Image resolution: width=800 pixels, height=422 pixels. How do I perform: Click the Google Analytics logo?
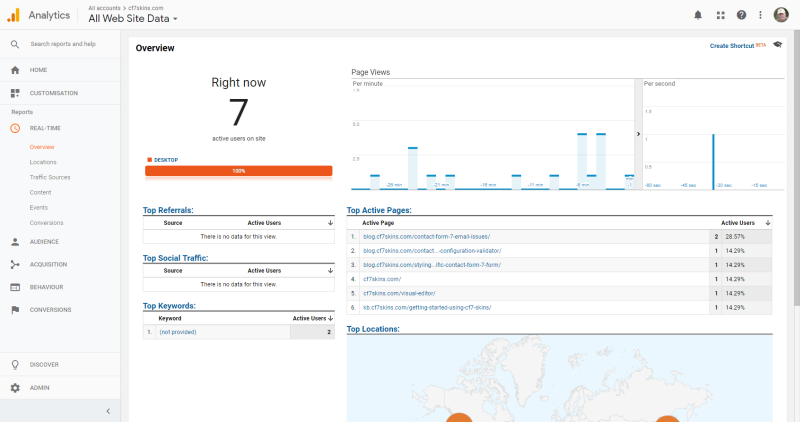coord(13,15)
